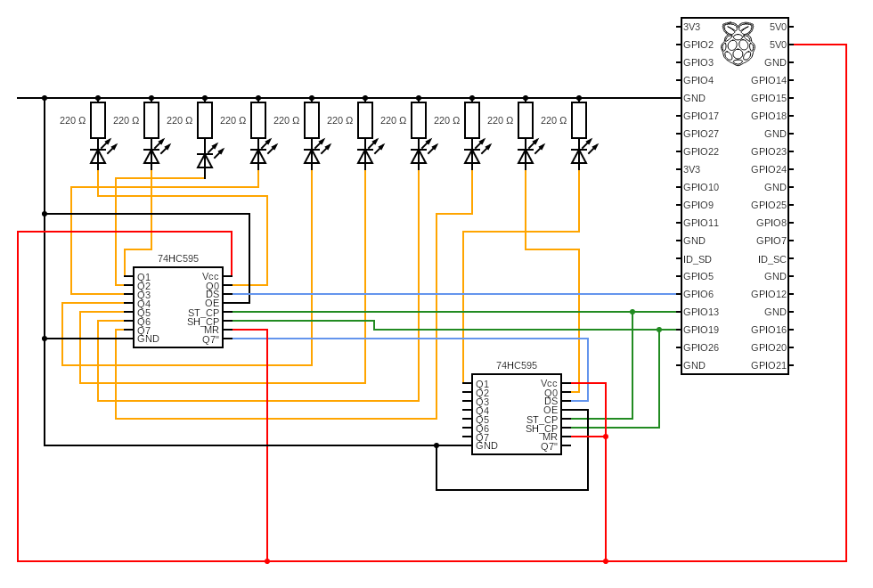The height and width of the screenshot is (588, 873).
Task: Select the right 74HC595's GND pin label
Action: point(486,445)
